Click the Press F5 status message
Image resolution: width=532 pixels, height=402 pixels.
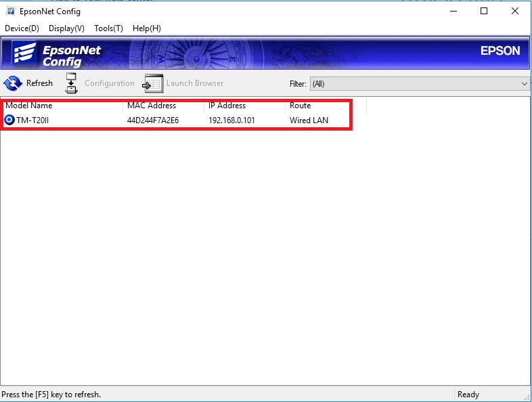click(51, 394)
